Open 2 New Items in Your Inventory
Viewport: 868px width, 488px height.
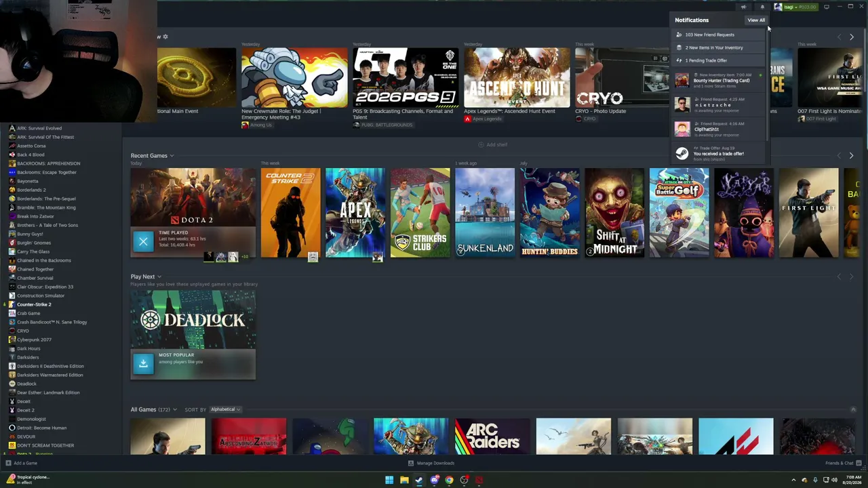pyautogui.click(x=717, y=47)
